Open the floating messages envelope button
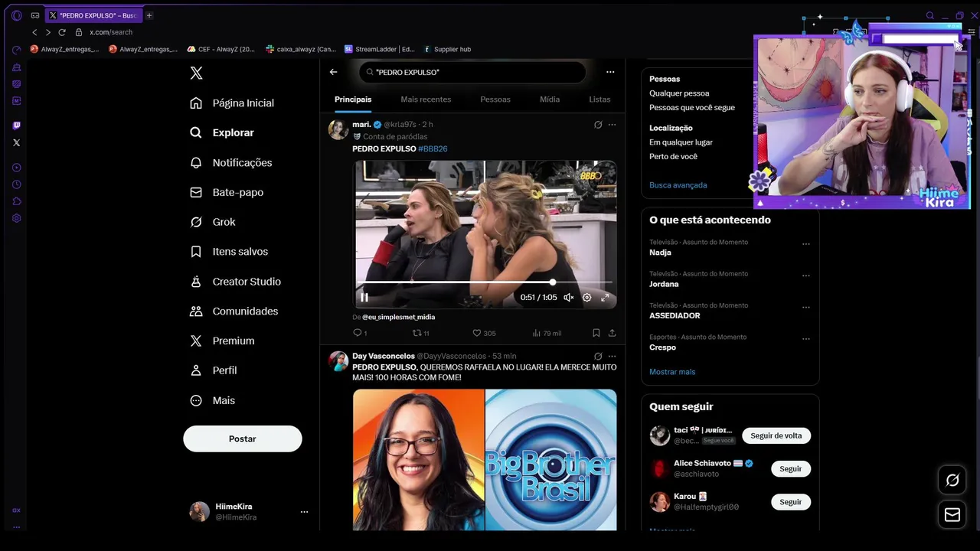 [x=952, y=515]
